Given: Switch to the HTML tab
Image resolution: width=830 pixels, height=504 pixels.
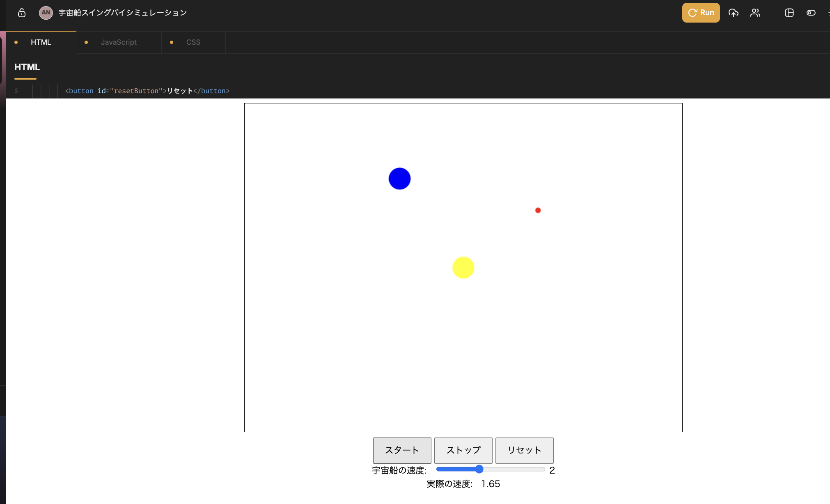Looking at the screenshot, I should coord(41,42).
